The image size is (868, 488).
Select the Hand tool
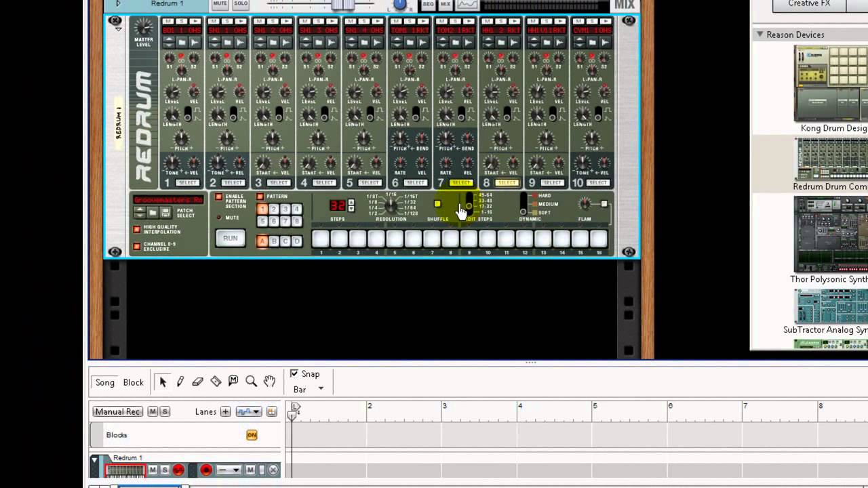point(269,382)
